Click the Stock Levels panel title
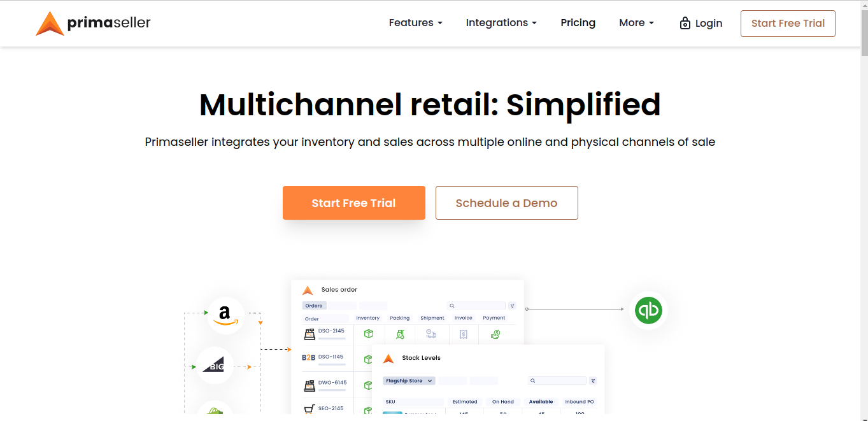Image resolution: width=868 pixels, height=421 pixels. pyautogui.click(x=422, y=358)
